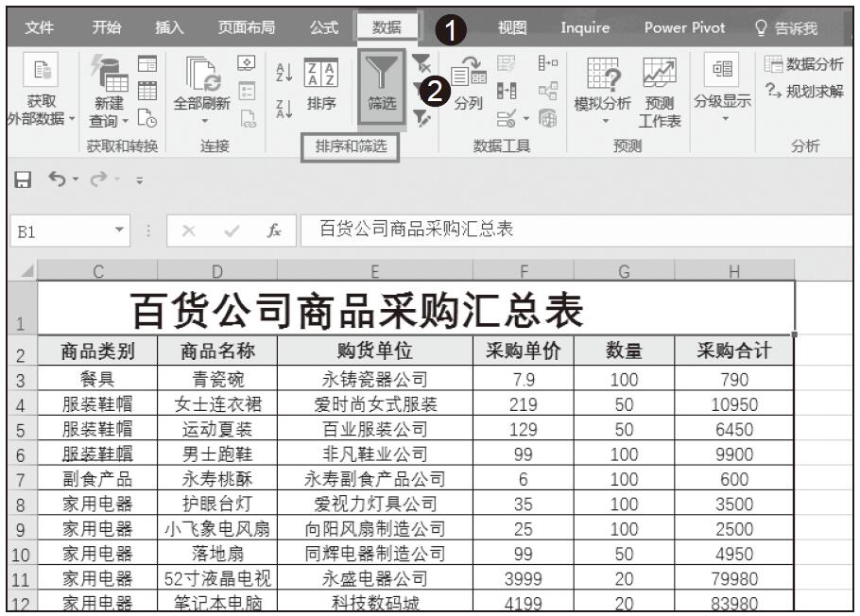Expand the Name Box dropdown arrow
860x616 pixels.
pos(117,229)
